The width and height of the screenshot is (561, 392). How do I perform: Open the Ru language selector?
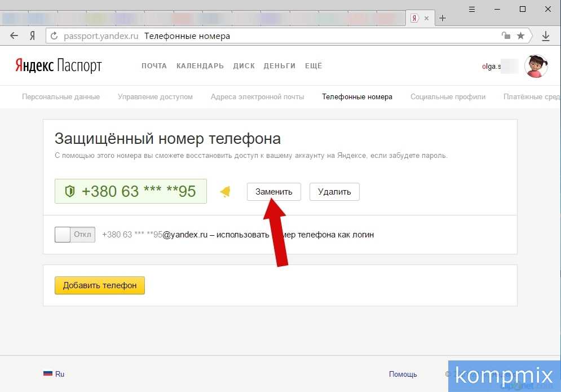pos(54,374)
